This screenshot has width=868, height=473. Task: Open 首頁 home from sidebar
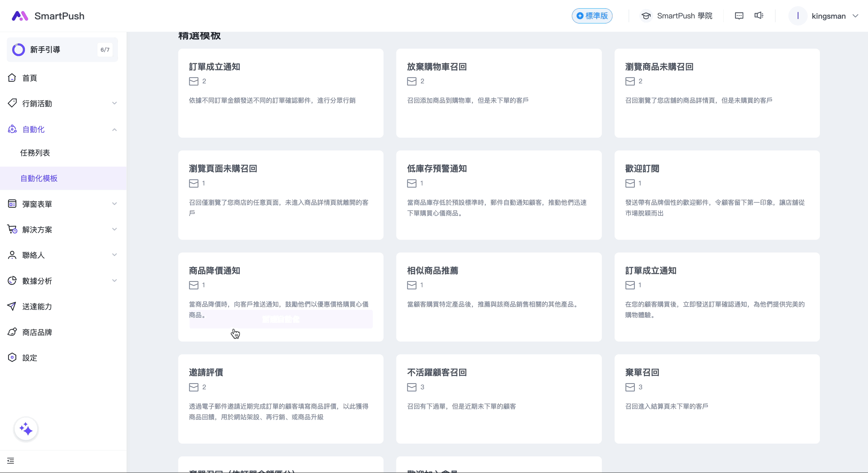30,78
